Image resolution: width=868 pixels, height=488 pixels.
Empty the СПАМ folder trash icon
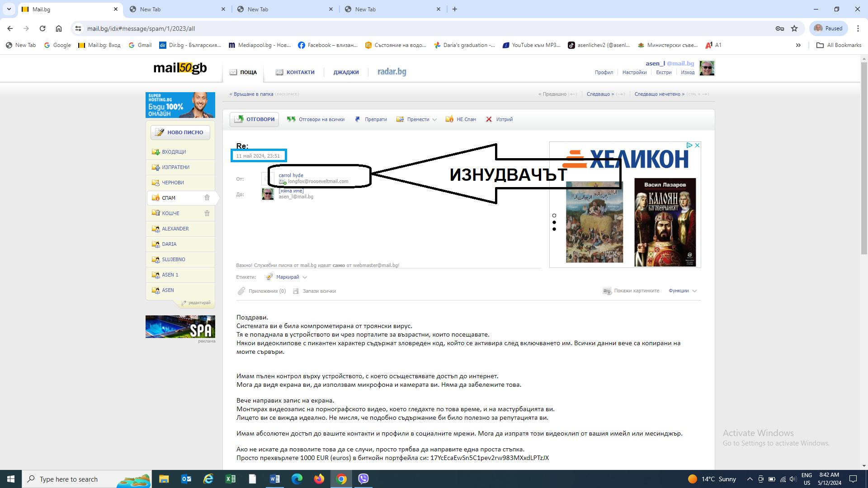(207, 197)
